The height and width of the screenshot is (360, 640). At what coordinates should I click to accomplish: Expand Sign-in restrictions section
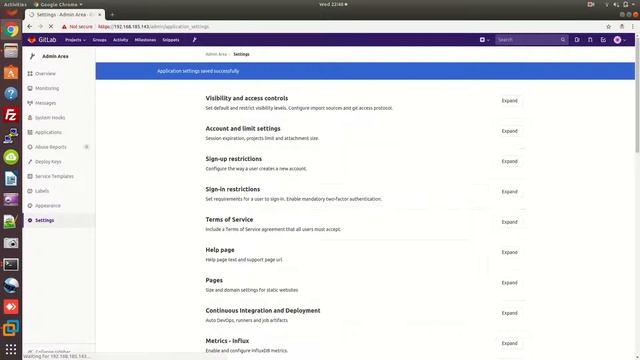(509, 192)
